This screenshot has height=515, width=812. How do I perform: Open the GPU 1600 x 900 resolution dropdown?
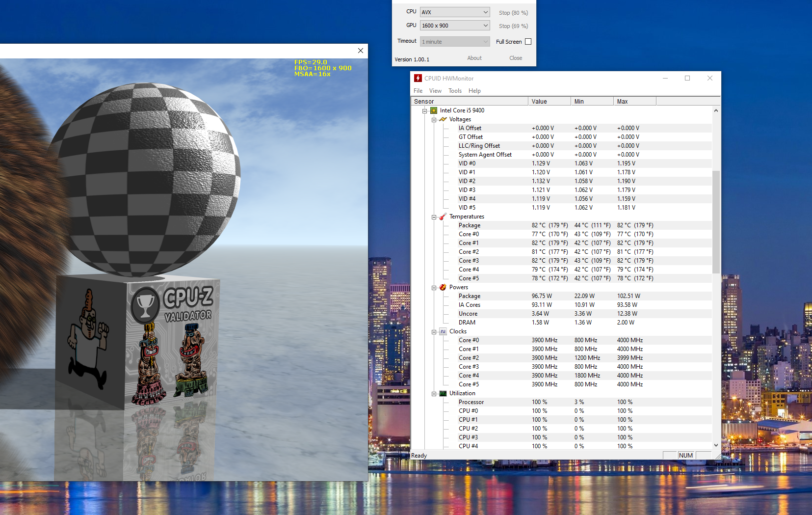point(455,26)
